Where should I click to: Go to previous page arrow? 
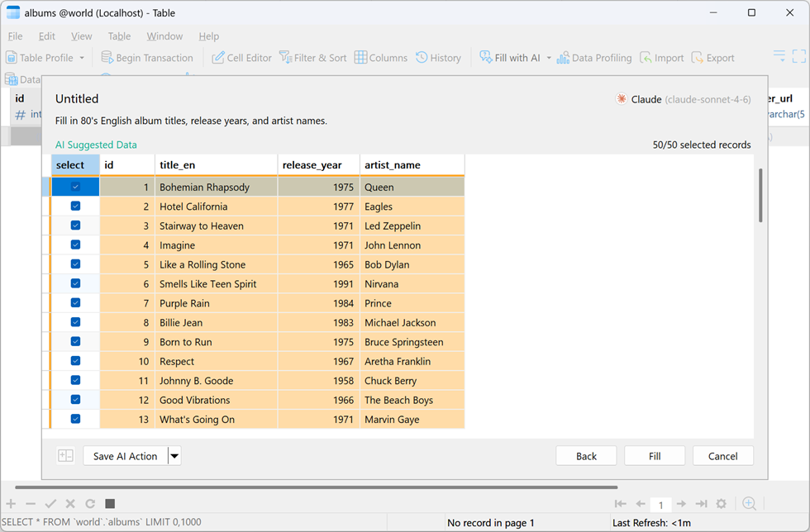coord(641,504)
